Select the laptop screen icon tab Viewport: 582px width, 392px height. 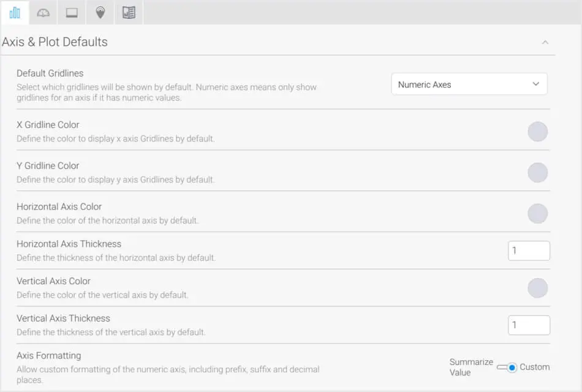click(x=72, y=12)
